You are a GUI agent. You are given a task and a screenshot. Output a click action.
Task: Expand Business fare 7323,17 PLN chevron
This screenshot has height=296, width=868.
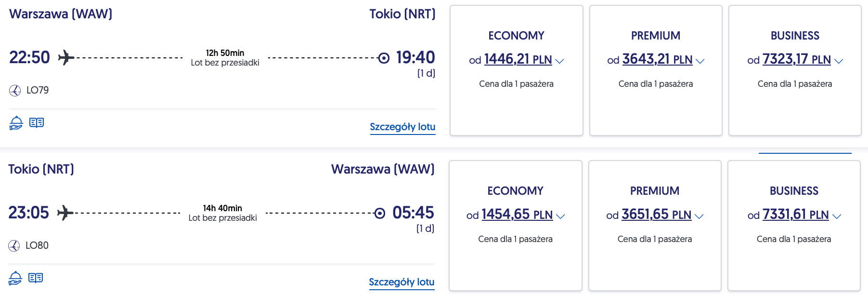(839, 61)
